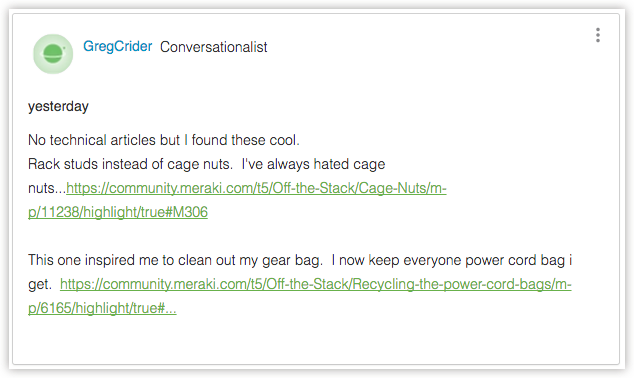Click the Conversationalist rank label
Image resolution: width=634 pixels, height=378 pixels.
(213, 47)
